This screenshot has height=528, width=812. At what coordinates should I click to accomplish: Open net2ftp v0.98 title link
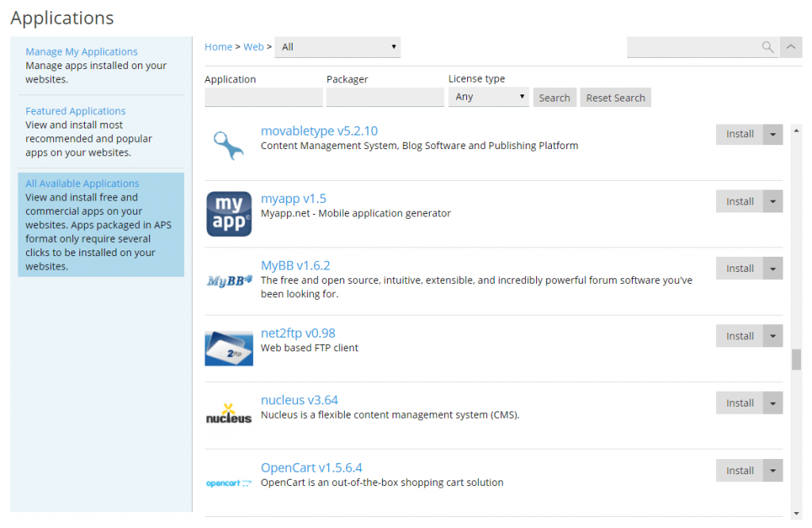[x=298, y=333]
